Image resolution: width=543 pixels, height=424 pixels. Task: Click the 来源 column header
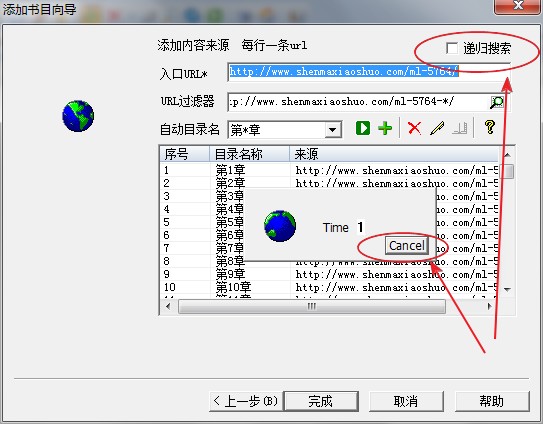pos(394,154)
